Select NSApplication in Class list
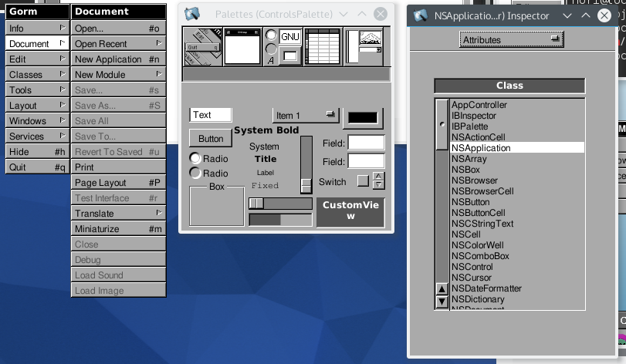Screen dimensions: 626x364 pyautogui.click(x=517, y=148)
